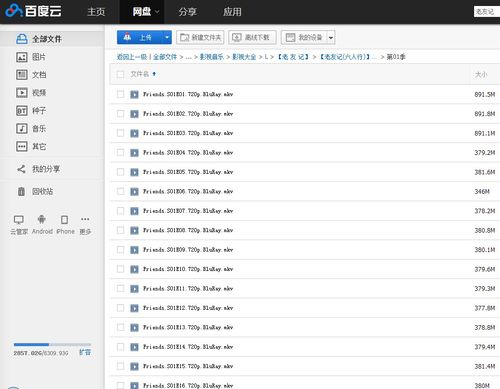
Task: Click the 新建文件夹 button
Action: [x=200, y=37]
